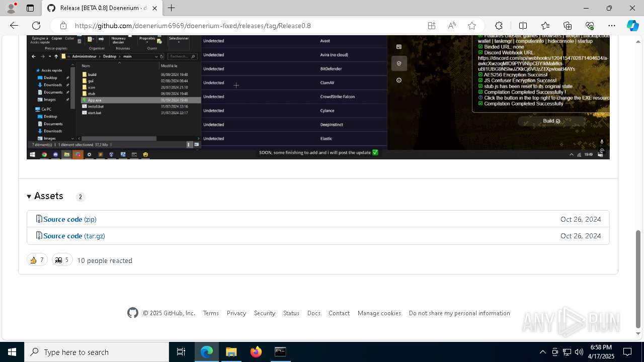The image size is (644, 362).
Task: Click Manage cookies in footer
Action: pos(379,313)
